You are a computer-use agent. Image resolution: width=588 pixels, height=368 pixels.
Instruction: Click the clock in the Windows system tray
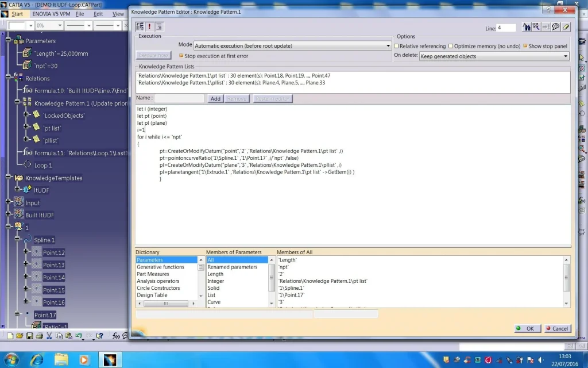click(564, 360)
